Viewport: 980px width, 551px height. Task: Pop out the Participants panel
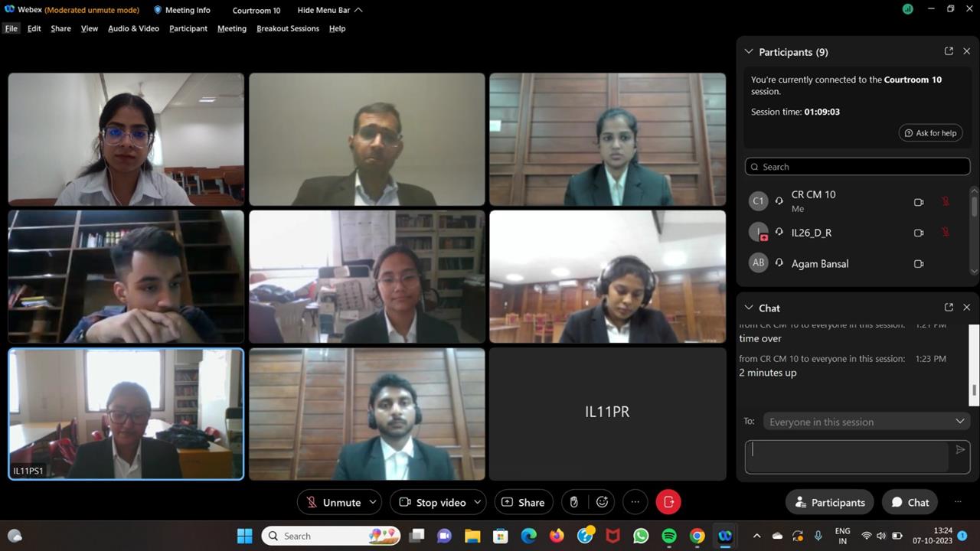pyautogui.click(x=949, y=51)
